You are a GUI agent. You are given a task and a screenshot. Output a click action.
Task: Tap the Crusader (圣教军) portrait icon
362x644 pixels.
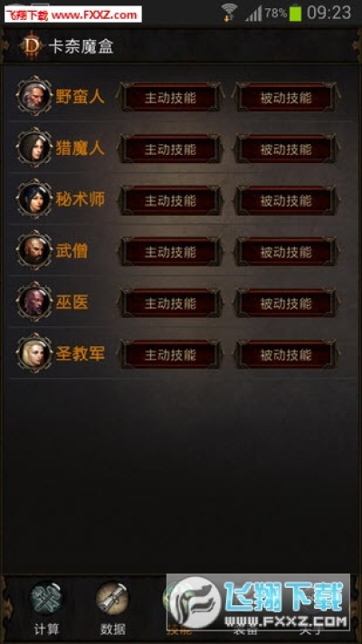34,353
